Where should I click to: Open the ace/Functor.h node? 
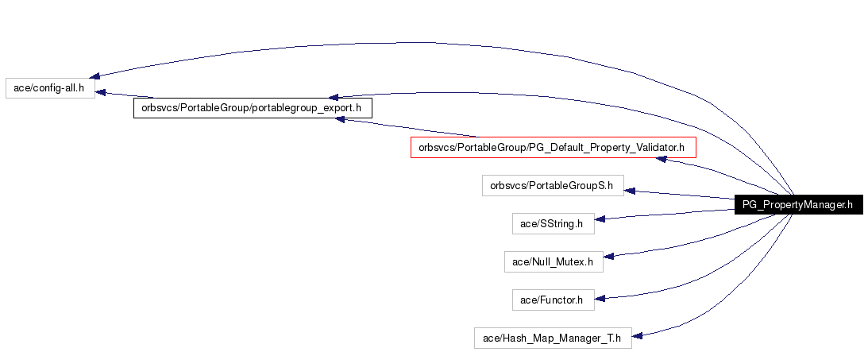pyautogui.click(x=553, y=300)
